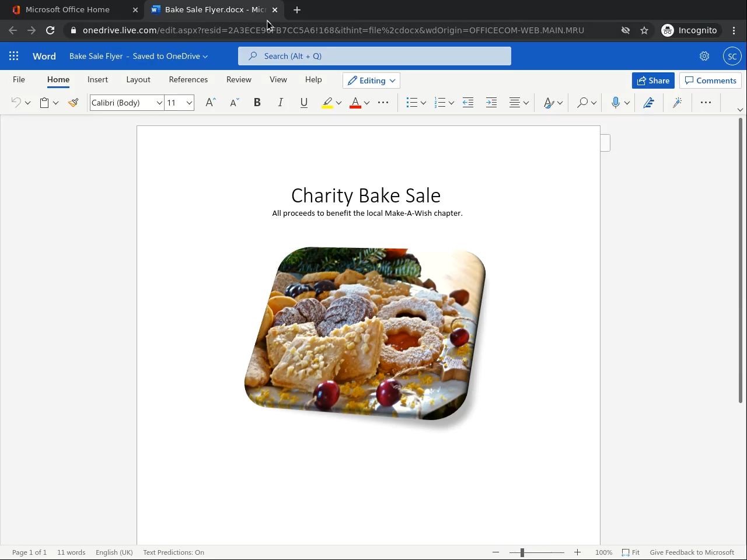Apply bulleted list
This screenshot has width=747, height=560.
(411, 103)
